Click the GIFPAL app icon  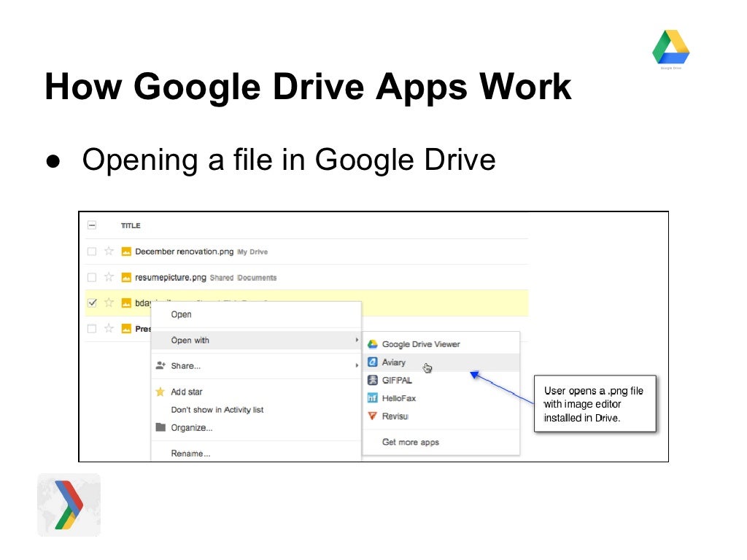373,380
